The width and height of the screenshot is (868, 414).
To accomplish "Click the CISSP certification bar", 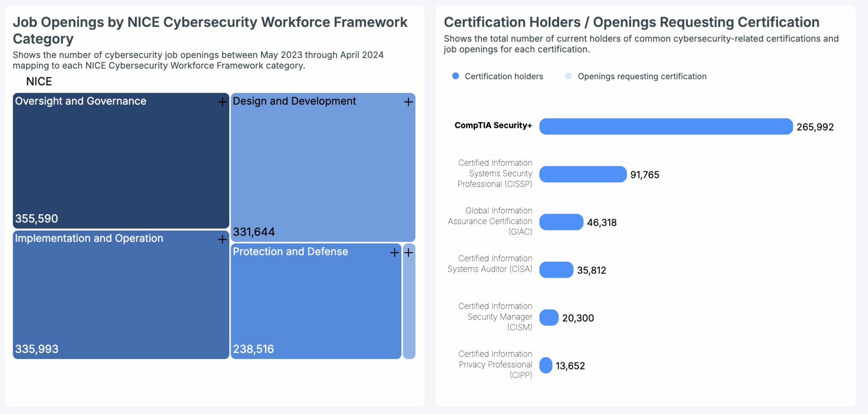I will coord(582,174).
